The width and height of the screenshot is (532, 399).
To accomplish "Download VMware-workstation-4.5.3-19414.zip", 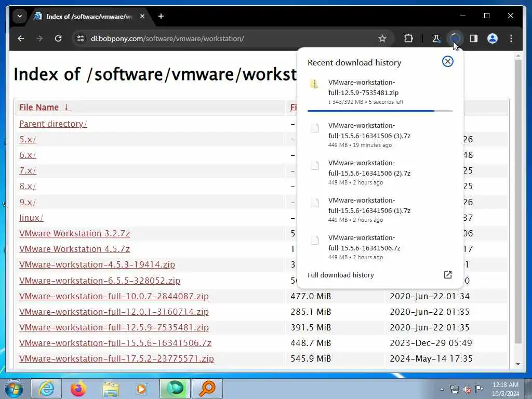I will (x=97, y=264).
